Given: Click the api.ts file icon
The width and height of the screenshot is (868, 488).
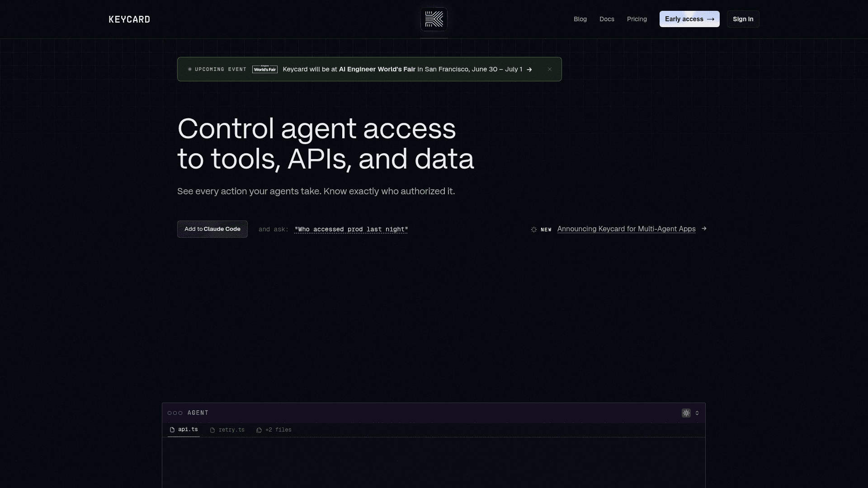Looking at the screenshot, I should click(172, 430).
